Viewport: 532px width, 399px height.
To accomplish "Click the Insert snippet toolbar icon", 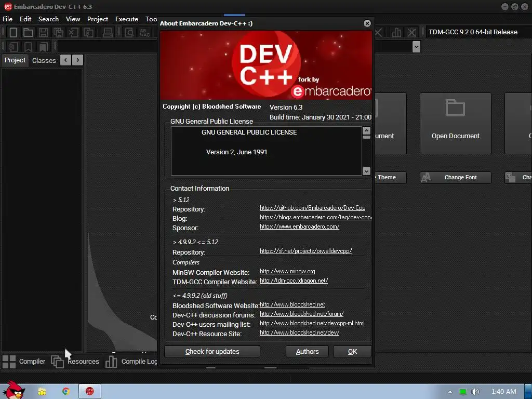I will coord(13,46).
